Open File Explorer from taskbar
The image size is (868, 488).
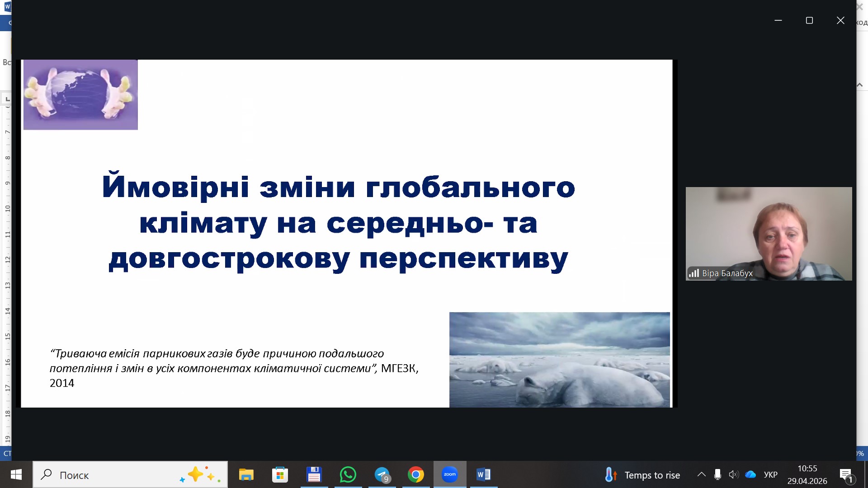coord(246,475)
